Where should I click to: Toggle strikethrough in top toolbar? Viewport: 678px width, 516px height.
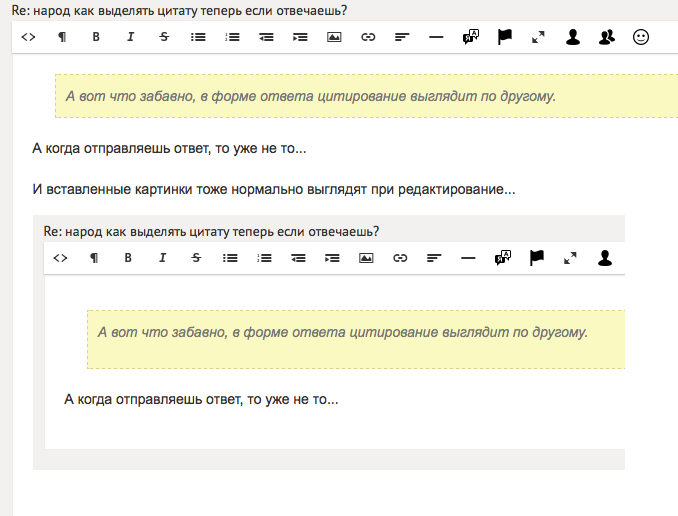click(x=164, y=37)
